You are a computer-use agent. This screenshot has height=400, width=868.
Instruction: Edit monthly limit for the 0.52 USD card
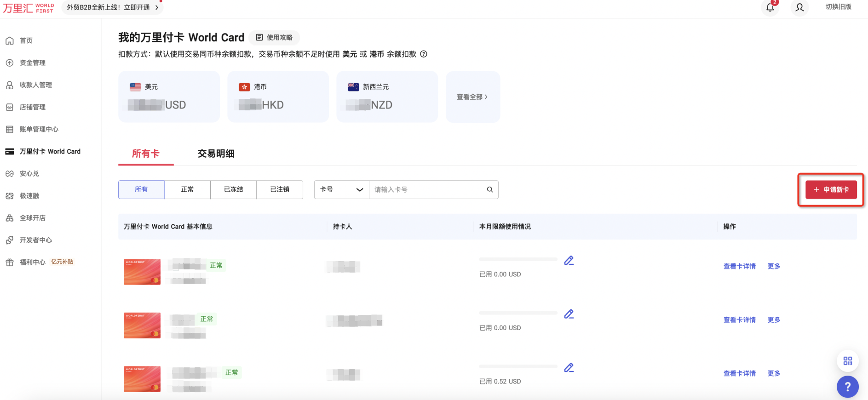(x=569, y=368)
